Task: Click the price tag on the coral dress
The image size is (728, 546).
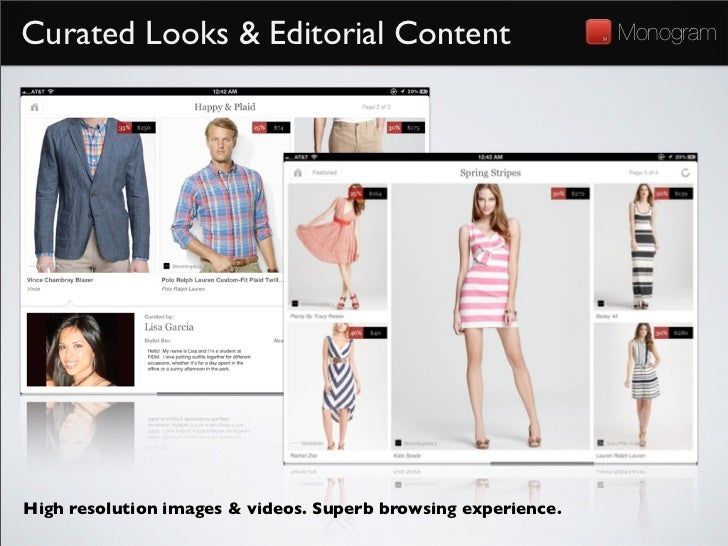Action: pyautogui.click(x=368, y=194)
